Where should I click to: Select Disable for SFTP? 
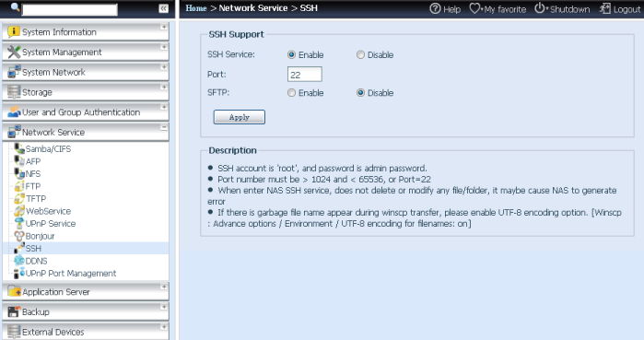[360, 93]
